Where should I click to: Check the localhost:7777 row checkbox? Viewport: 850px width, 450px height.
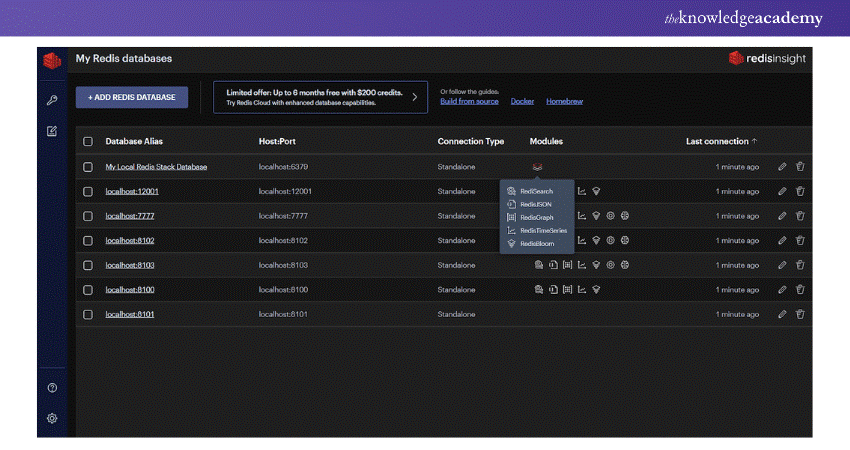tap(88, 216)
